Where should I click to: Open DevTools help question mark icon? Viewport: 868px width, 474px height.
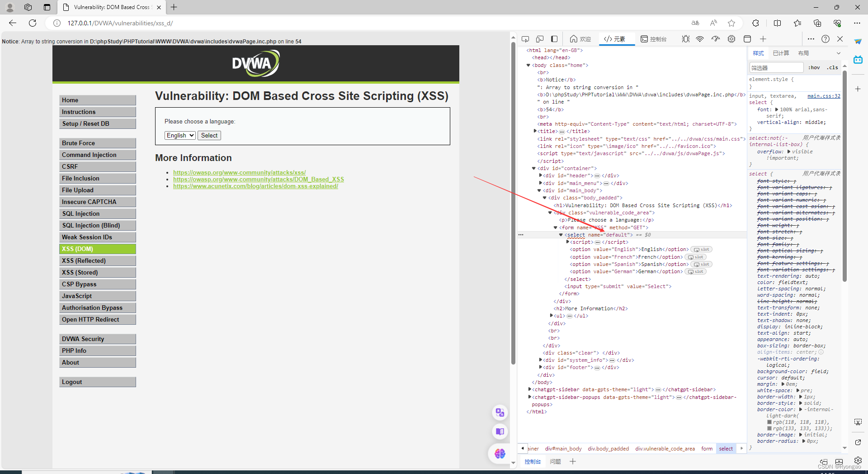coord(826,39)
